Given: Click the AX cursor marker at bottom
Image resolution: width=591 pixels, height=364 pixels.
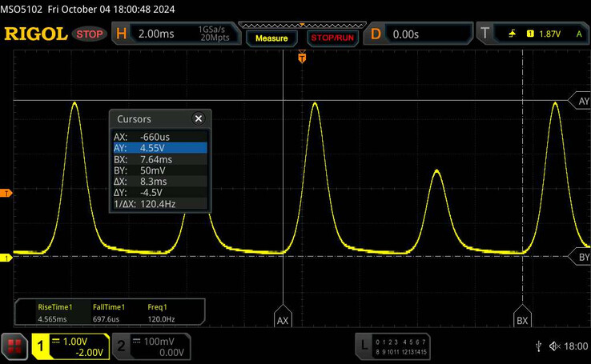Looking at the screenshot, I should [282, 319].
